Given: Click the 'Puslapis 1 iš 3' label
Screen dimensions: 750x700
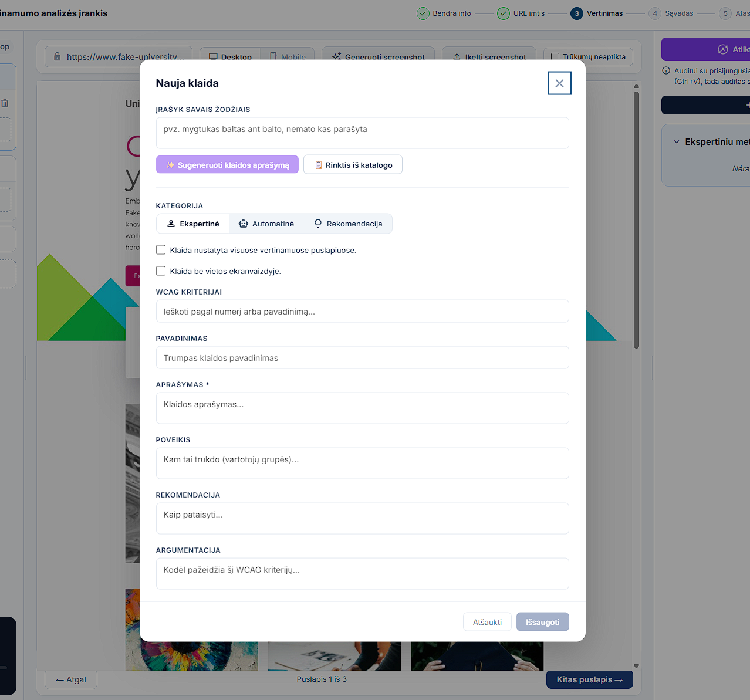Looking at the screenshot, I should [x=322, y=679].
